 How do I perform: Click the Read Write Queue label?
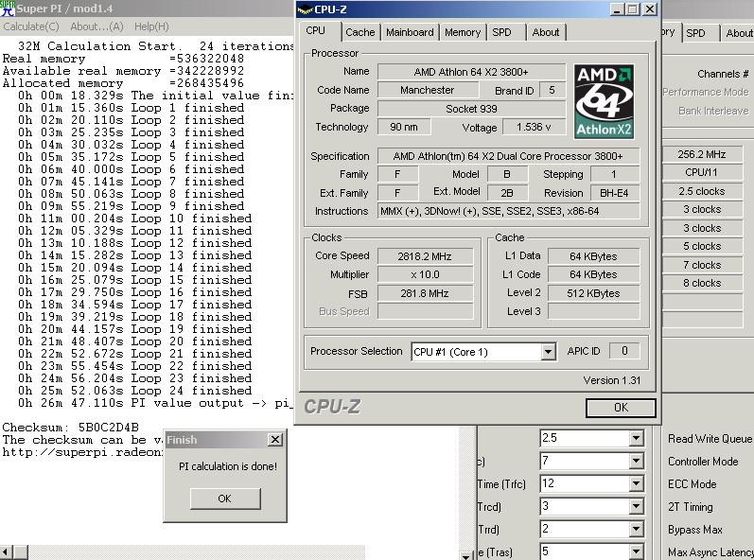[710, 439]
